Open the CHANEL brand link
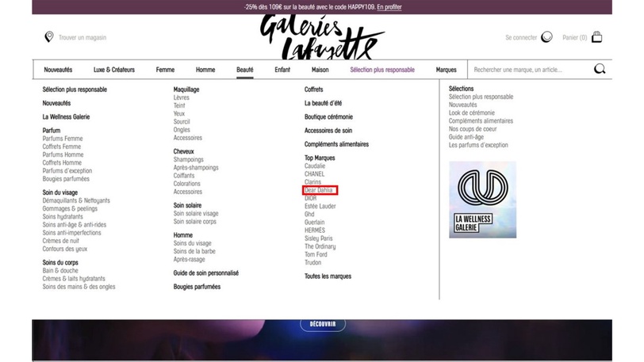Image resolution: width=644 pixels, height=362 pixels. (x=314, y=174)
